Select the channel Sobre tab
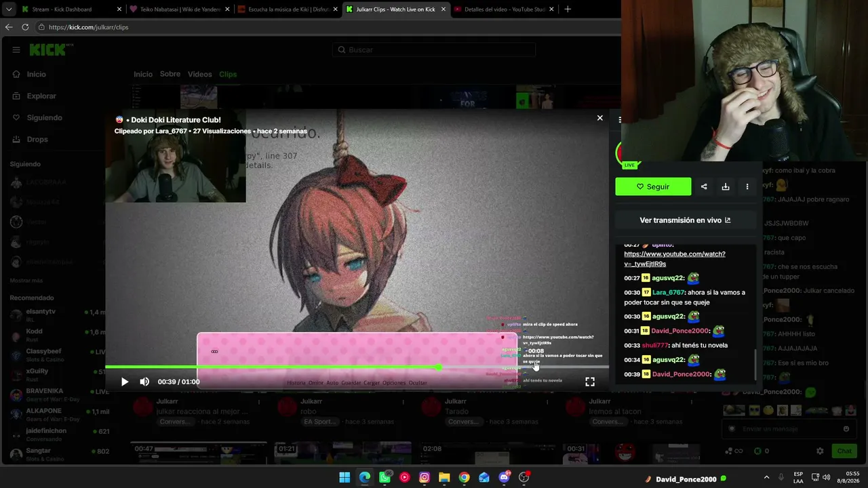The height and width of the screenshot is (488, 868). 170,75
